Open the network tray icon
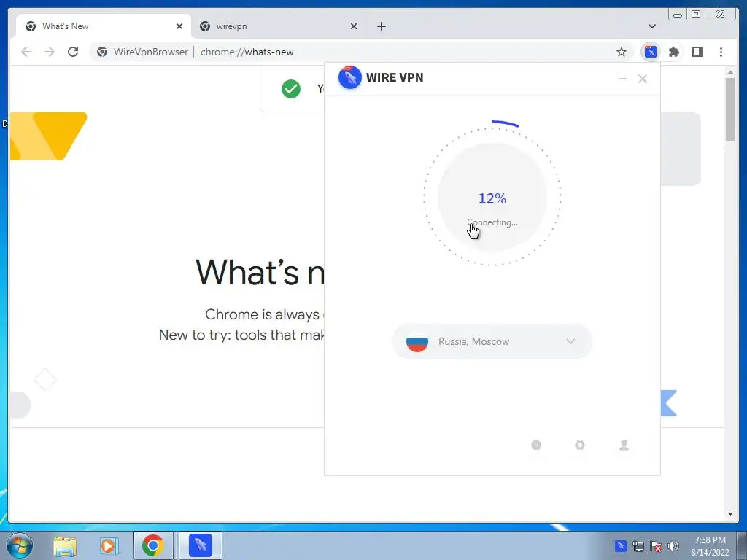The image size is (747, 560). 638,546
